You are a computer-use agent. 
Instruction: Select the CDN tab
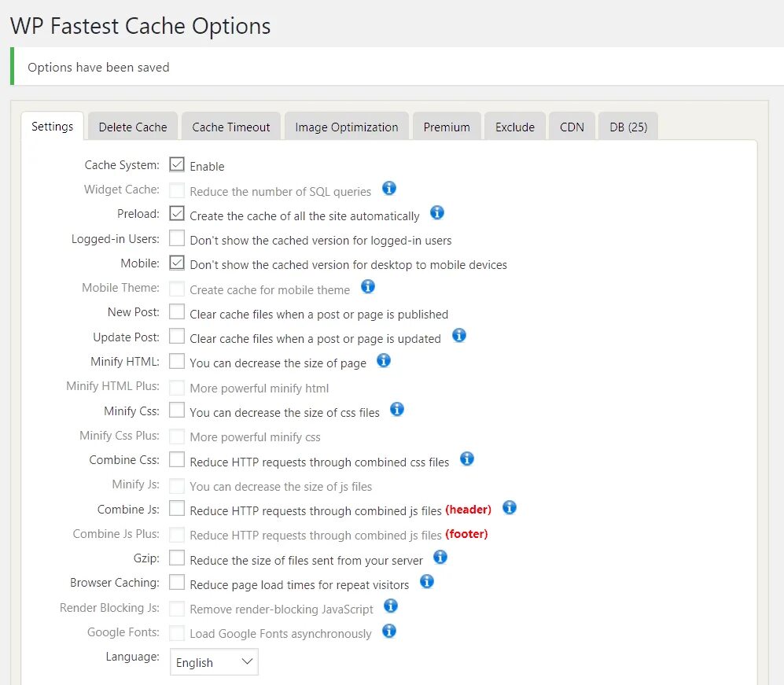coord(572,127)
